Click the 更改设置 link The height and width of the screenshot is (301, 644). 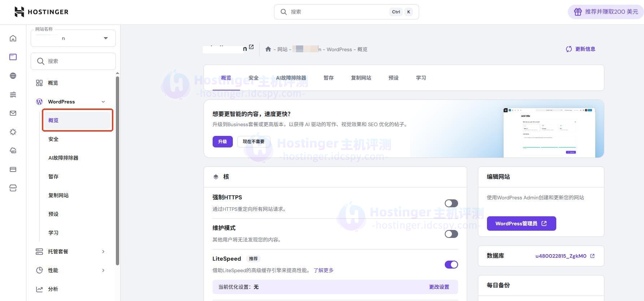tap(439, 287)
